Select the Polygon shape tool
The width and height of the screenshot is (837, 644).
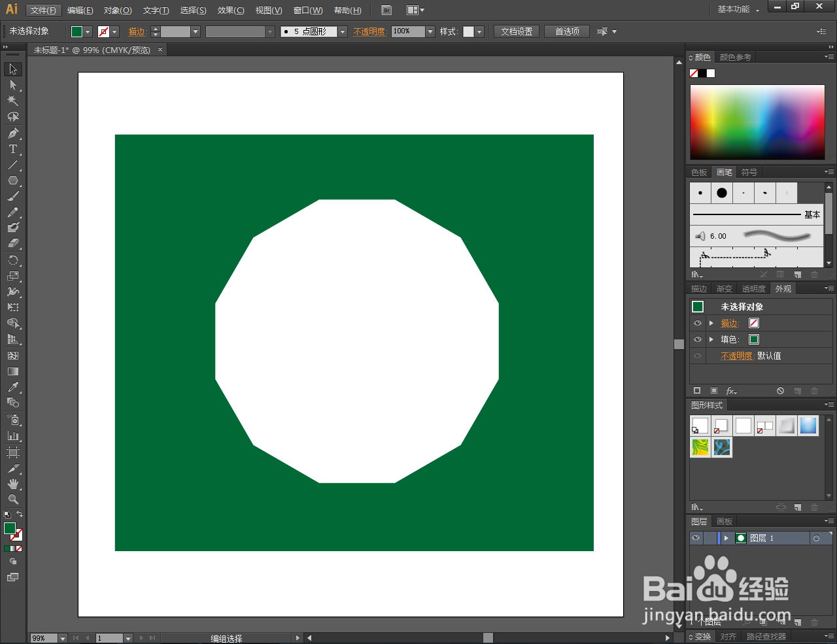coord(13,180)
